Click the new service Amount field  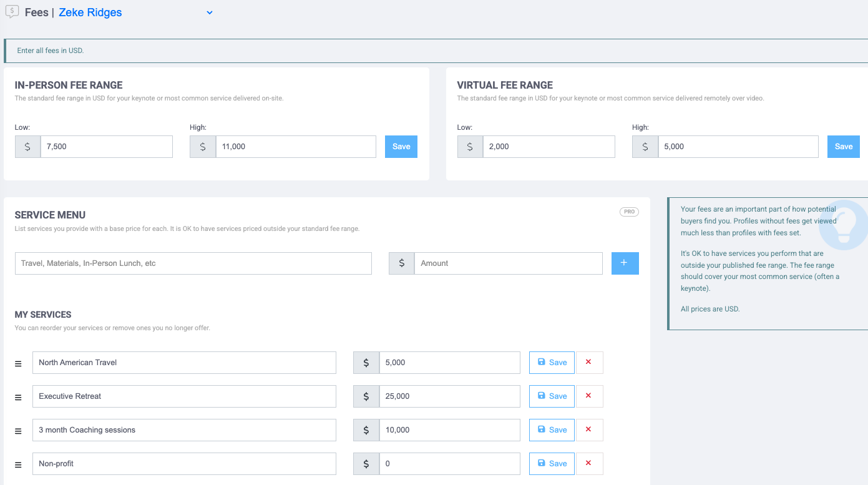tap(509, 263)
